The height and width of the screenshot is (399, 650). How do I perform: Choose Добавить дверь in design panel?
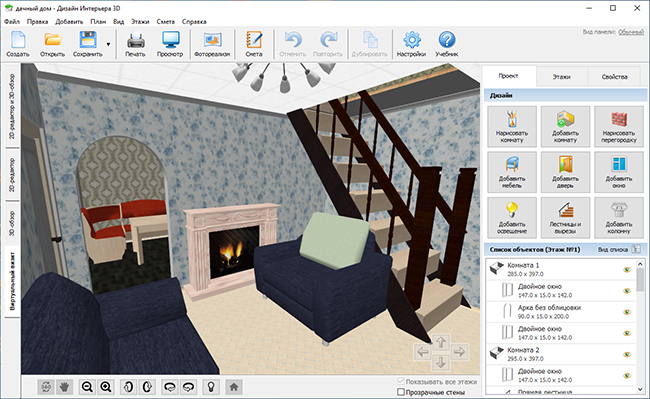[565, 172]
